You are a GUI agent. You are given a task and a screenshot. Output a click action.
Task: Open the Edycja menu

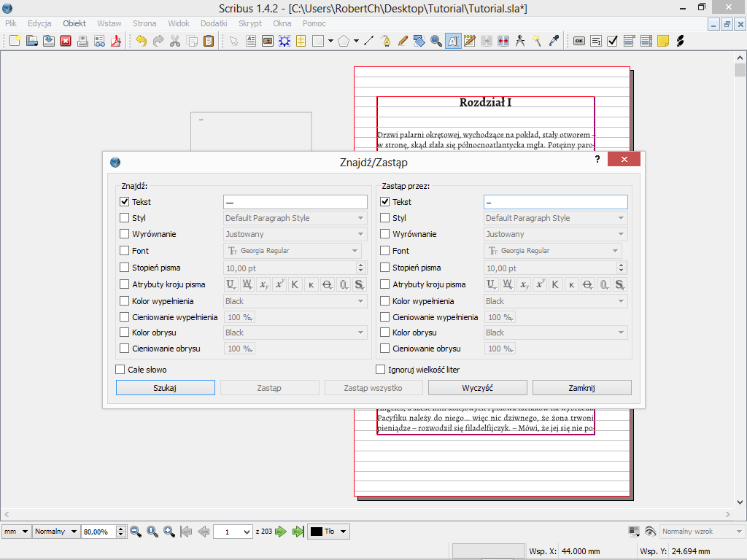[x=39, y=23]
